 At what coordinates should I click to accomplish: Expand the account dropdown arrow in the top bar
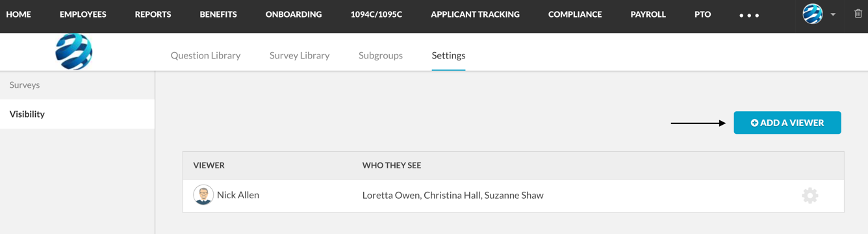(x=833, y=14)
